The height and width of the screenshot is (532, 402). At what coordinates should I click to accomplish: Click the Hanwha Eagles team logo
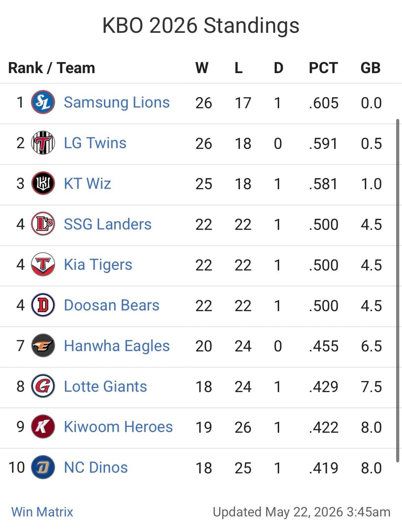(43, 346)
